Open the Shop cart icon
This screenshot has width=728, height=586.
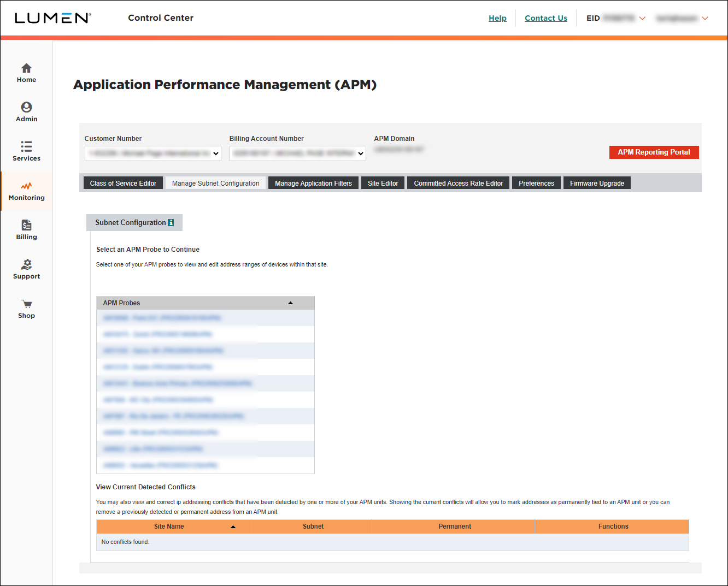(x=26, y=304)
